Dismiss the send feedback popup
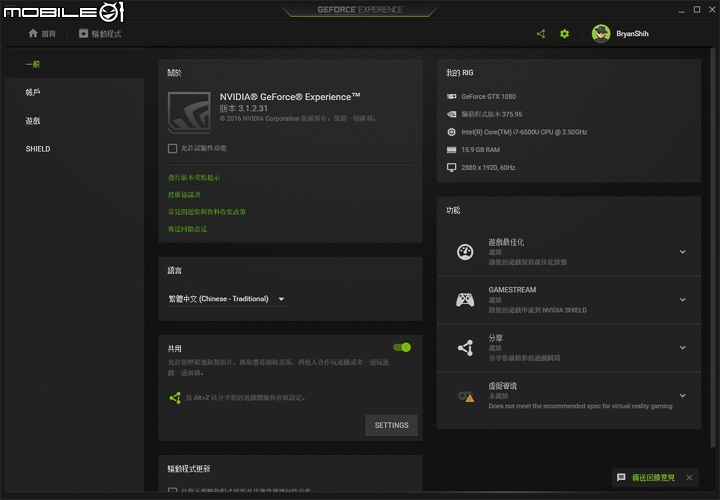720x500 pixels. (x=689, y=478)
